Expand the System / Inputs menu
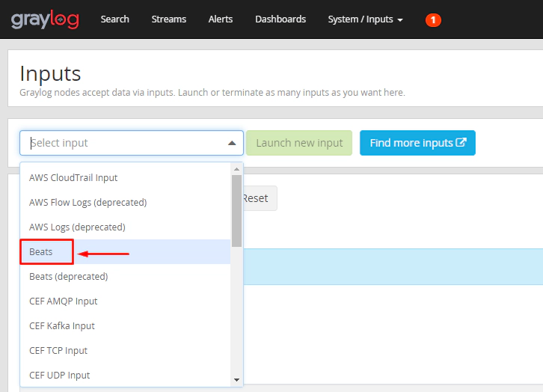Viewport: 543px width, 392px height. point(365,19)
